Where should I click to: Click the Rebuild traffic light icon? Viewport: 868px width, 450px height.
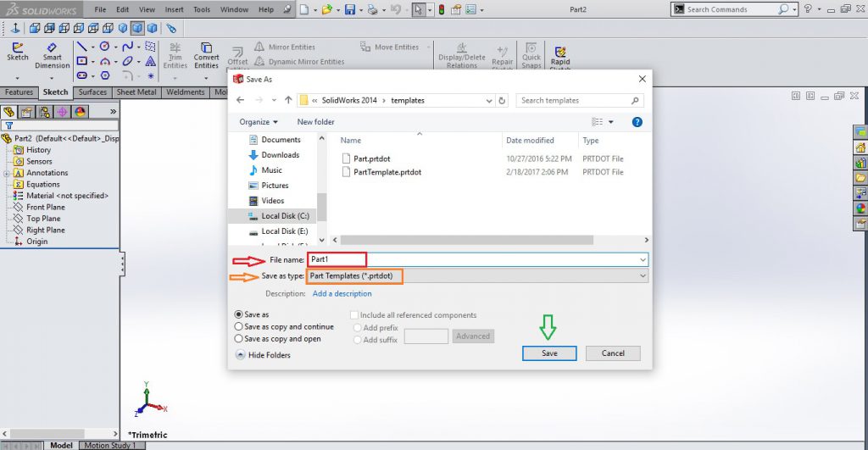pos(442,9)
